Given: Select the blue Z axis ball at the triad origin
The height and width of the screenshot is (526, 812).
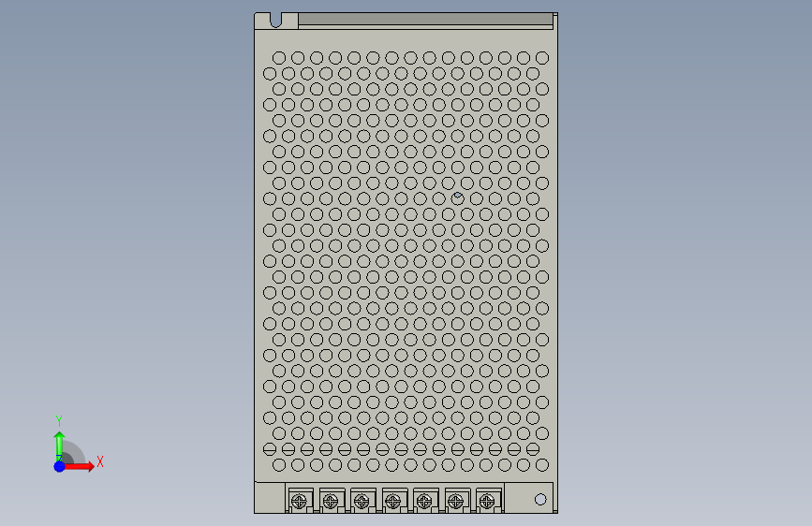Looking at the screenshot, I should pyautogui.click(x=60, y=466).
